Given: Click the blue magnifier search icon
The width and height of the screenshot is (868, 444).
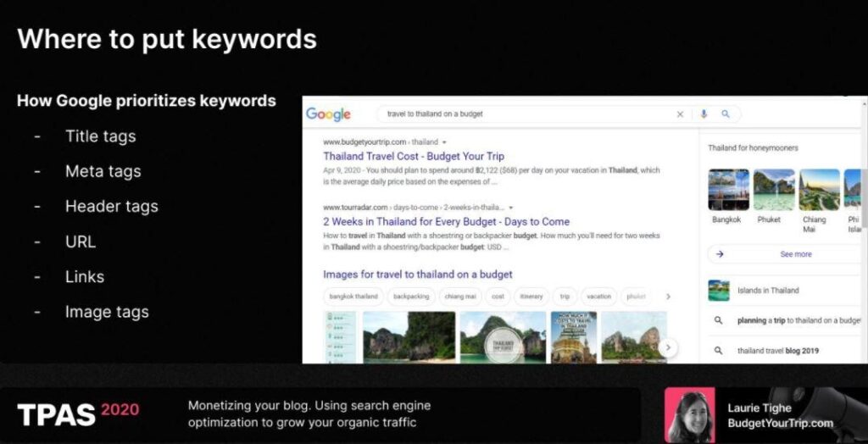Looking at the screenshot, I should [726, 114].
